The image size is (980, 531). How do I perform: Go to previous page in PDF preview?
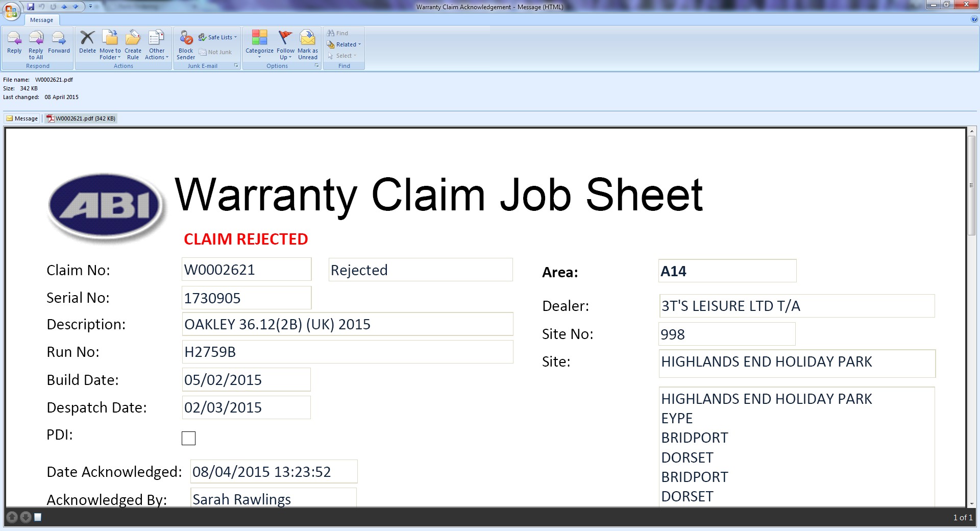12,517
